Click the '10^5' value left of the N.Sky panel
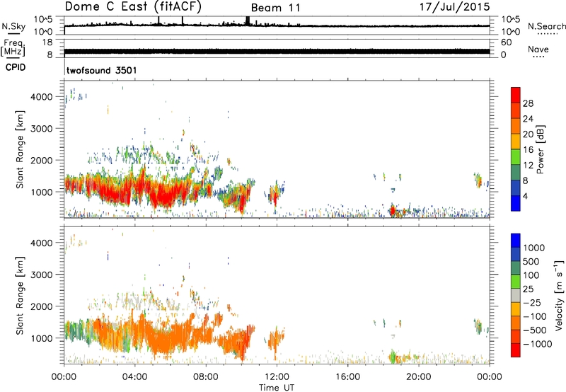Screen dimensions: 566x392 pyautogui.click(x=43, y=19)
